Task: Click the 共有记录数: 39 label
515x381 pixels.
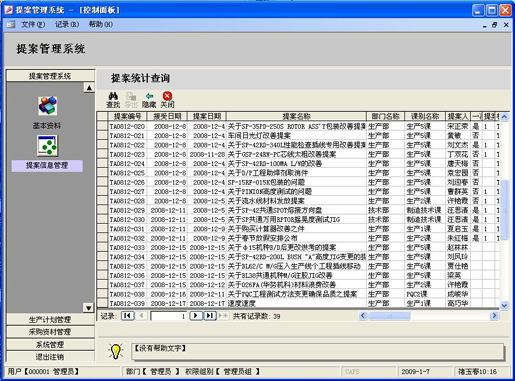Action: [x=256, y=316]
